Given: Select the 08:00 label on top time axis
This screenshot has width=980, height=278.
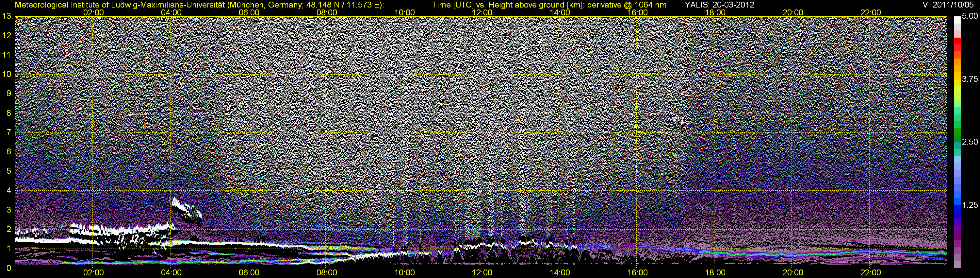Looking at the screenshot, I should 326,12.
